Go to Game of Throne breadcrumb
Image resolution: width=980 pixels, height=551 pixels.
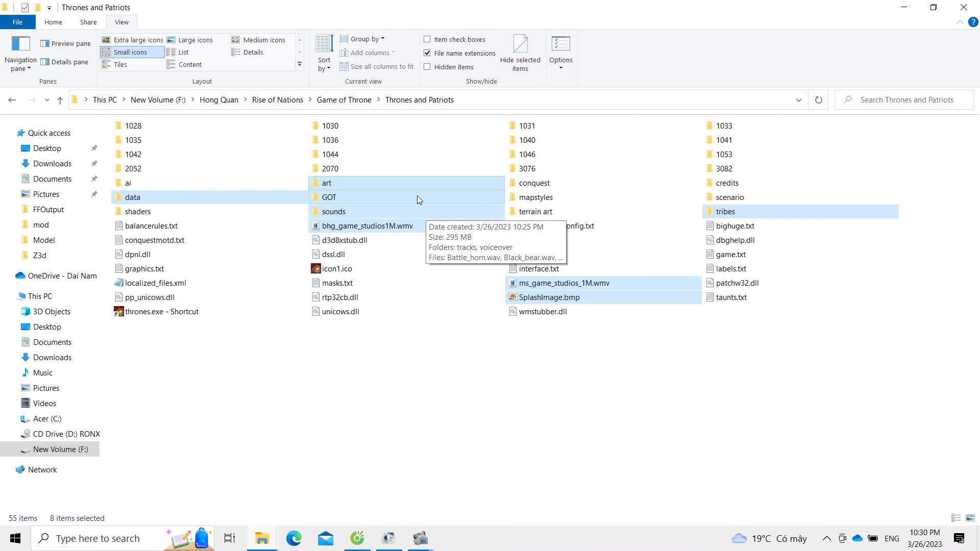point(344,100)
